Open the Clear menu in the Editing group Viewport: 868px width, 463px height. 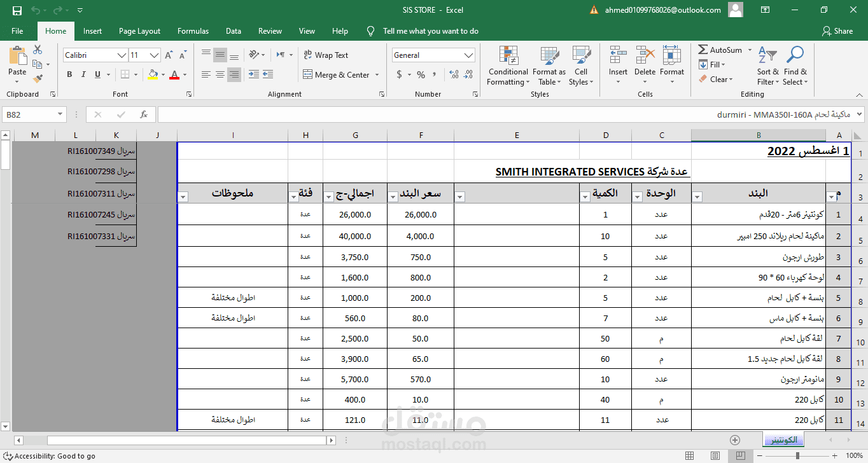click(x=716, y=79)
